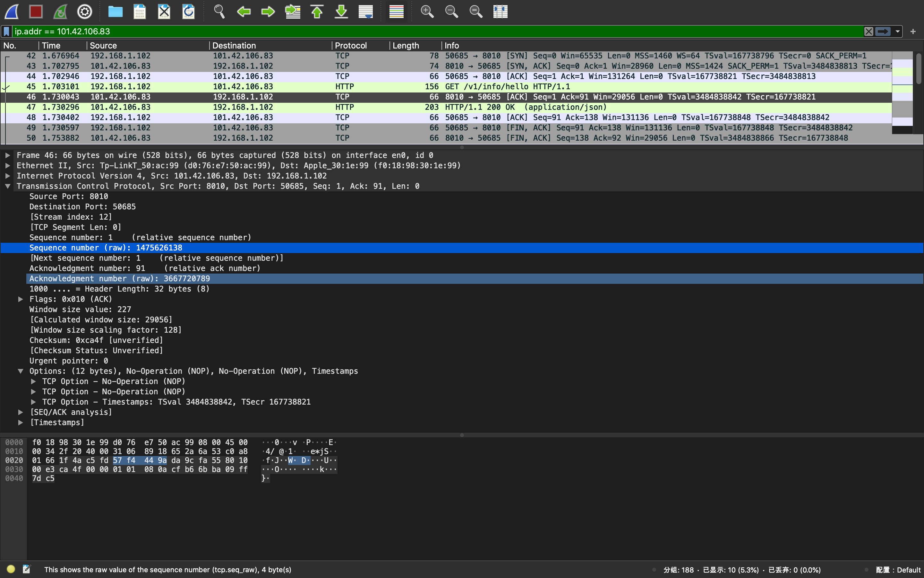Jump to the last packet
This screenshot has width=924, height=578.
[341, 12]
